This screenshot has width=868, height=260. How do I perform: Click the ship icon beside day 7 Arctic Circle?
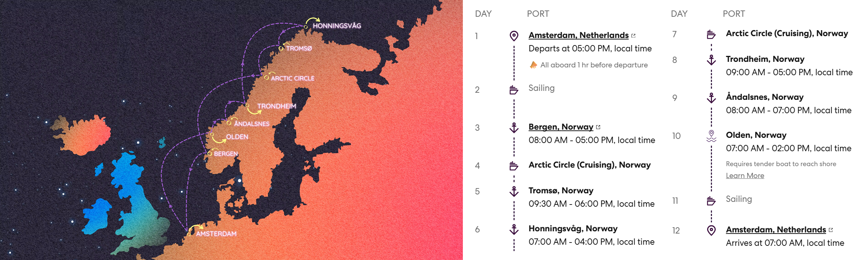(711, 35)
